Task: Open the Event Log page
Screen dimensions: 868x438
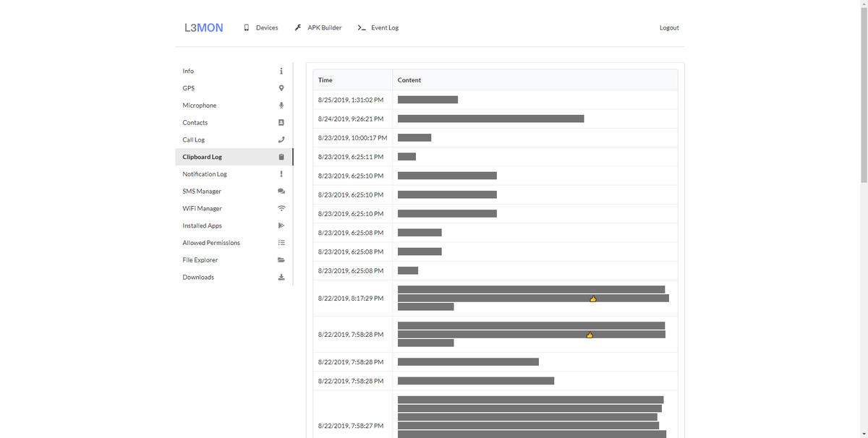Action: [x=378, y=27]
